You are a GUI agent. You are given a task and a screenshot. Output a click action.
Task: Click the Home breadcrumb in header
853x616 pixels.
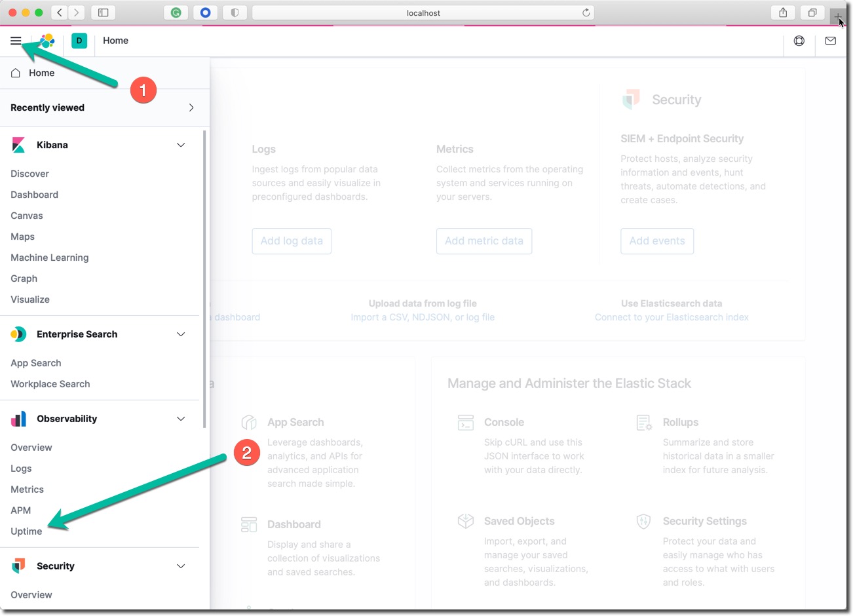pyautogui.click(x=115, y=41)
